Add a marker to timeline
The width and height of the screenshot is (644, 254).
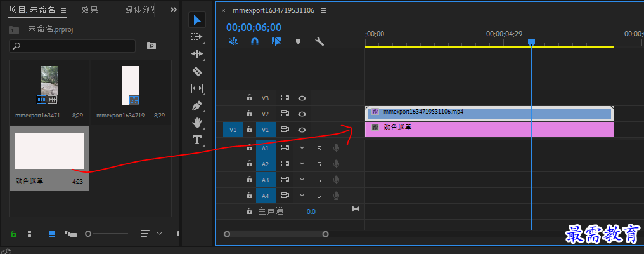click(x=298, y=41)
